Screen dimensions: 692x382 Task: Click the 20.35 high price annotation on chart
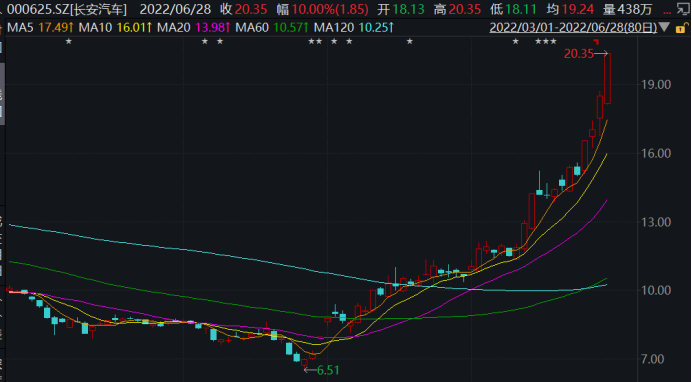tap(579, 54)
